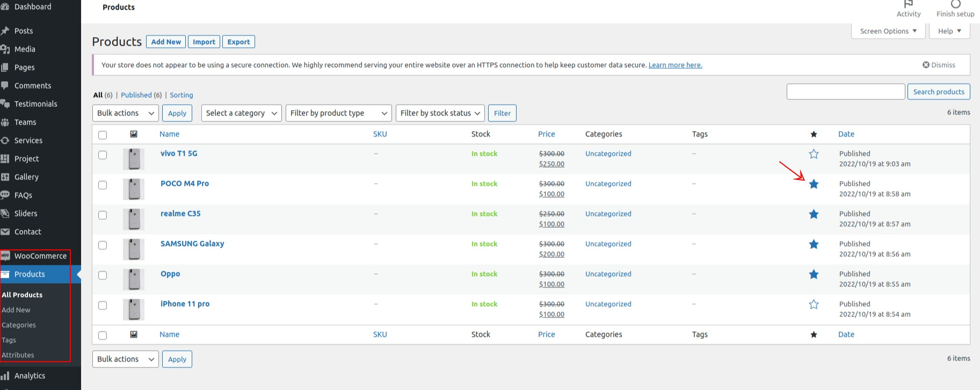The width and height of the screenshot is (980, 390).
Task: Click the Comments bubble icon in sidebar
Action: 5,85
